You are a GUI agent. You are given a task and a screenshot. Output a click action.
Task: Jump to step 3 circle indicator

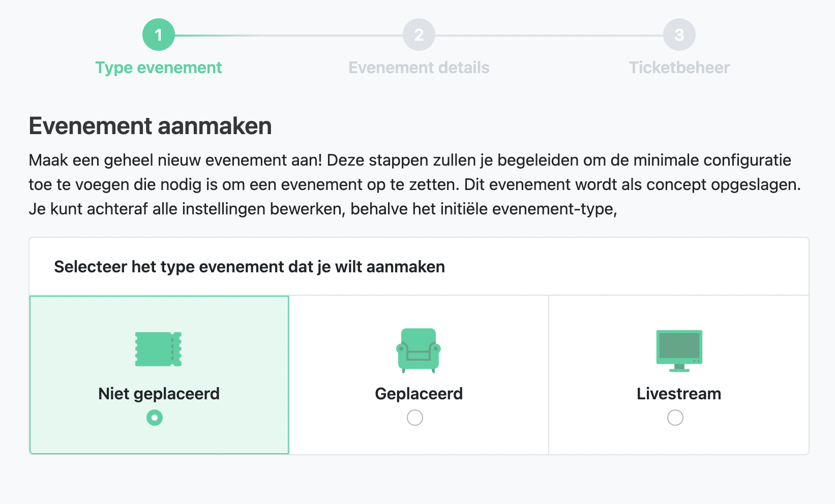pyautogui.click(x=679, y=35)
